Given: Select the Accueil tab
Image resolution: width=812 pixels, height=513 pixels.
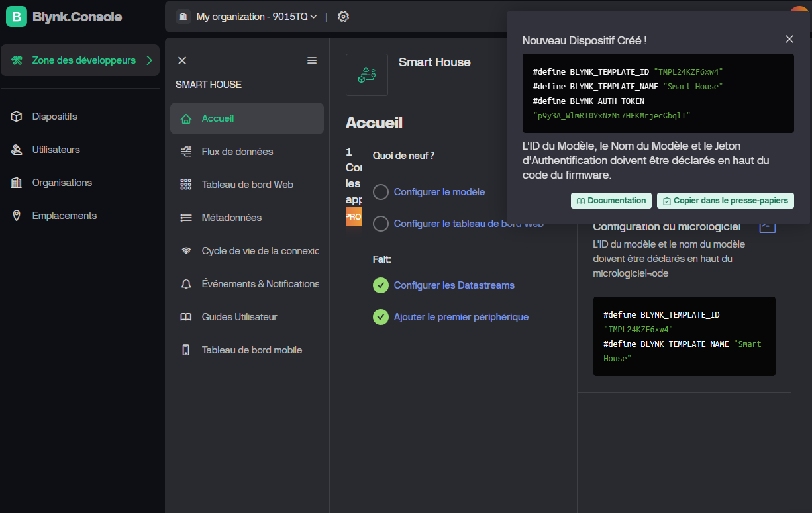Looking at the screenshot, I should click(247, 118).
